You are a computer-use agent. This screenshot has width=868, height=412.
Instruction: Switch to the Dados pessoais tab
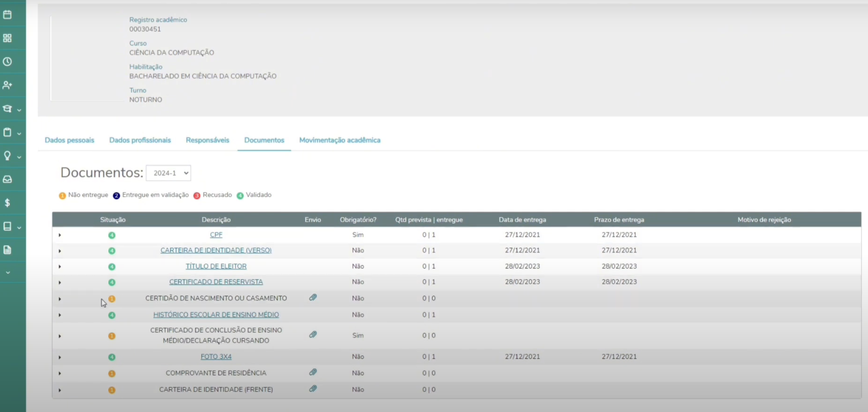click(x=69, y=140)
